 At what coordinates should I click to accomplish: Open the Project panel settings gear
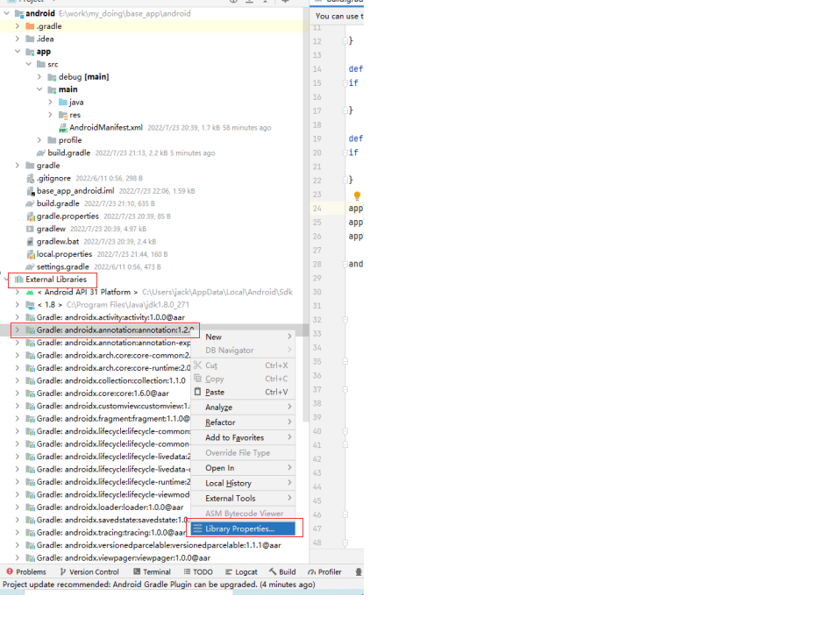click(x=285, y=3)
